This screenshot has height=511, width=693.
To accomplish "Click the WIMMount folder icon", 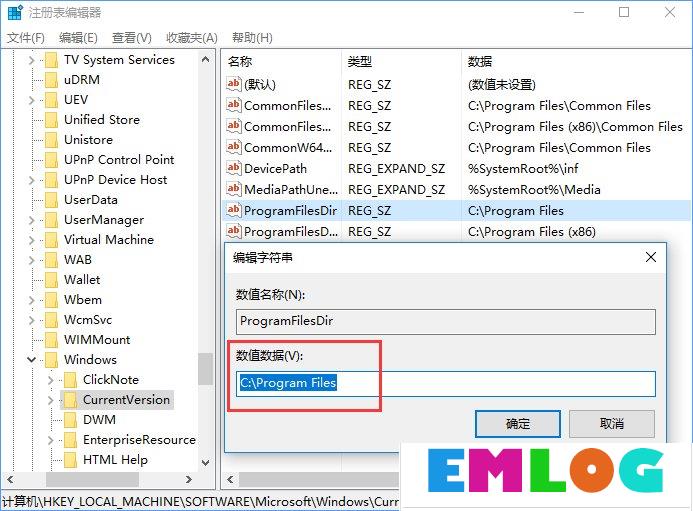I will pyautogui.click(x=52, y=339).
